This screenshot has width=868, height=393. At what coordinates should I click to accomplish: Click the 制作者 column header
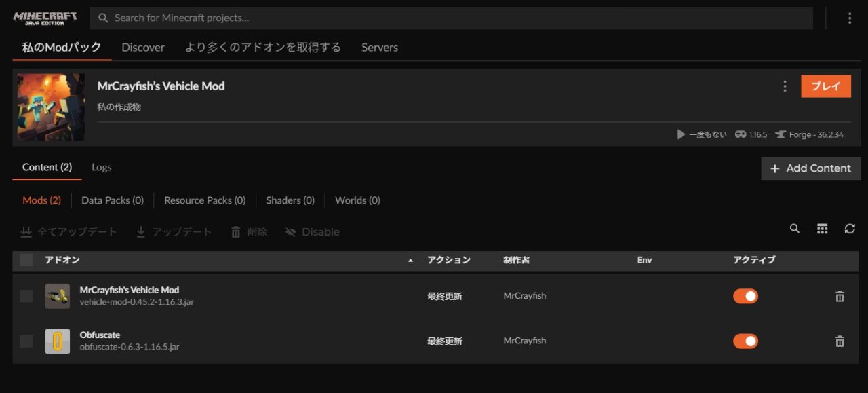[x=516, y=260]
